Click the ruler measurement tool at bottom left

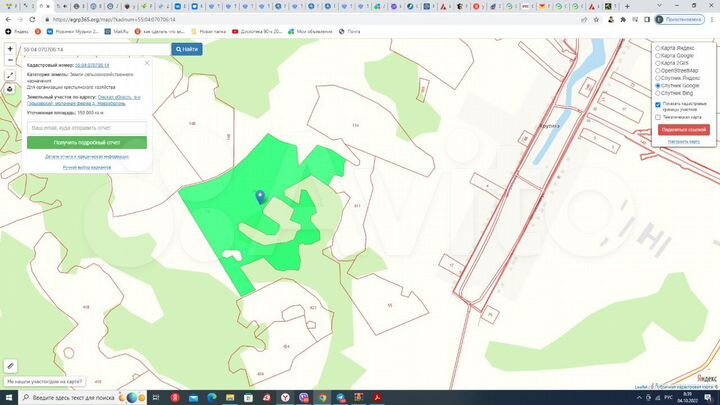tap(10, 365)
